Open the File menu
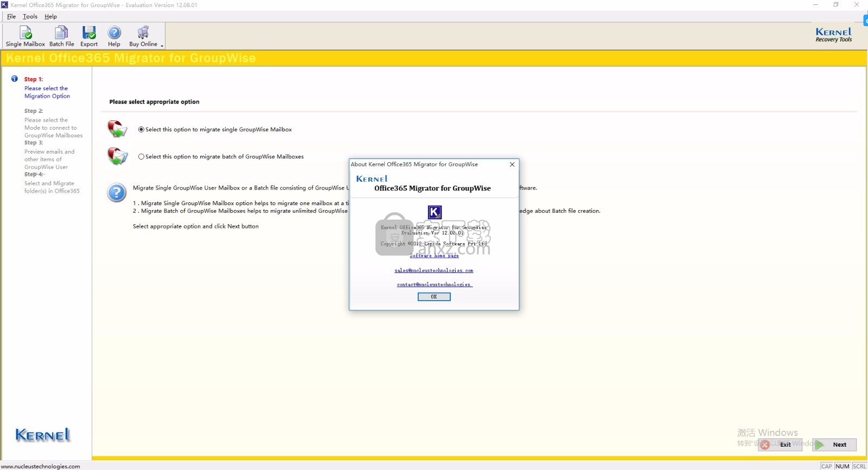Screen dimensions: 868x470 coord(11,16)
